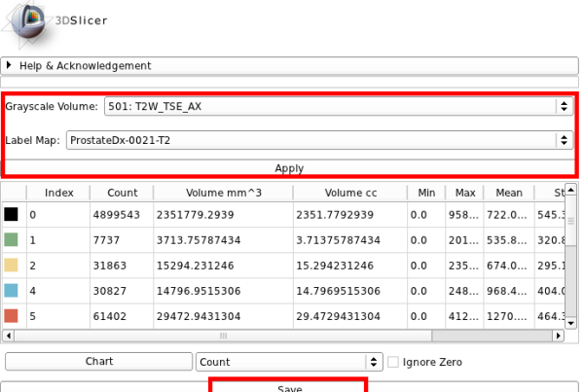584x392 pixels.
Task: Select volume cc cell 15.294231246
Action: pos(350,266)
